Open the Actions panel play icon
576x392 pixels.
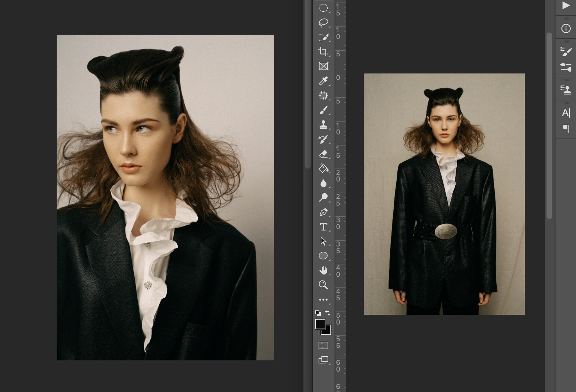[x=566, y=5]
